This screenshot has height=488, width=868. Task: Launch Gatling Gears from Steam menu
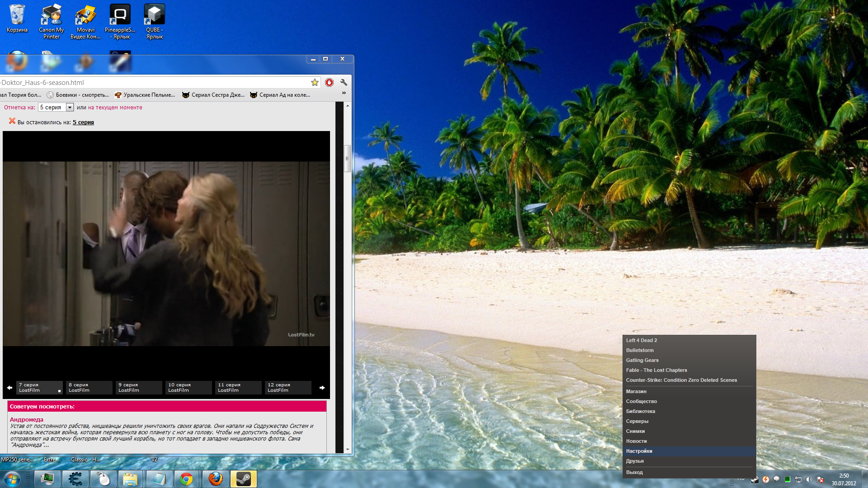click(x=689, y=360)
